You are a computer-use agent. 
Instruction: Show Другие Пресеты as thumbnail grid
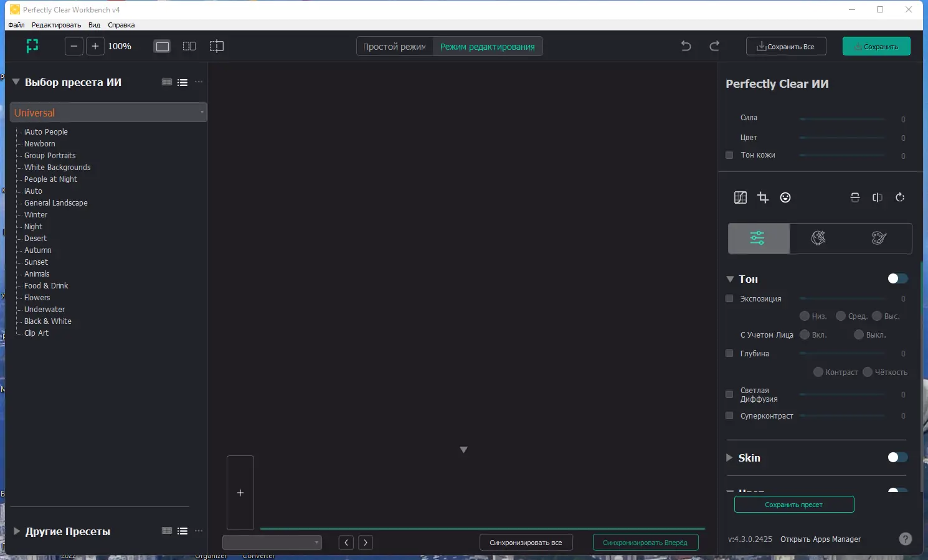167,531
